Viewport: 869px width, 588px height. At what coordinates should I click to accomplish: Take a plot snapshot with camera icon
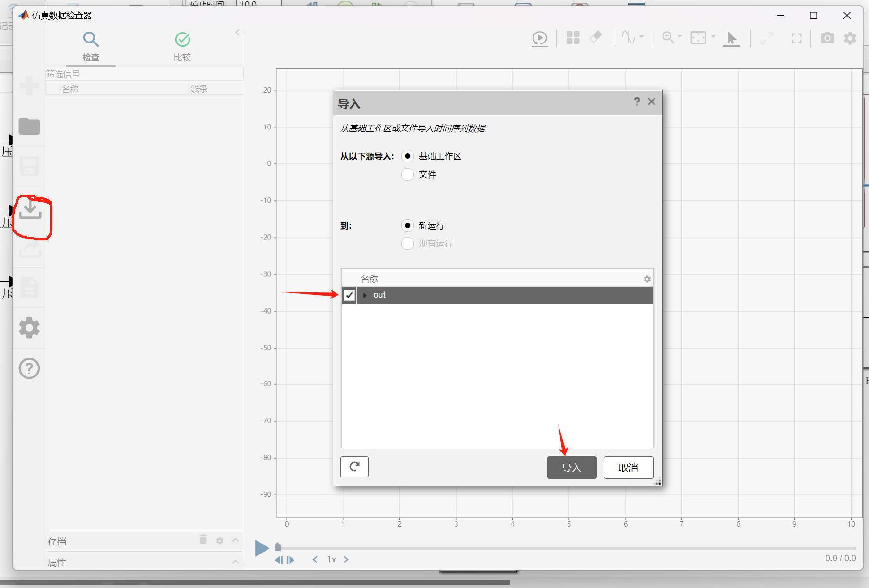827,38
